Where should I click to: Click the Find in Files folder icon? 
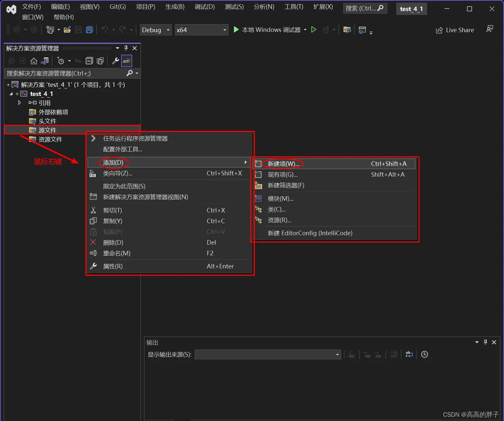(347, 30)
